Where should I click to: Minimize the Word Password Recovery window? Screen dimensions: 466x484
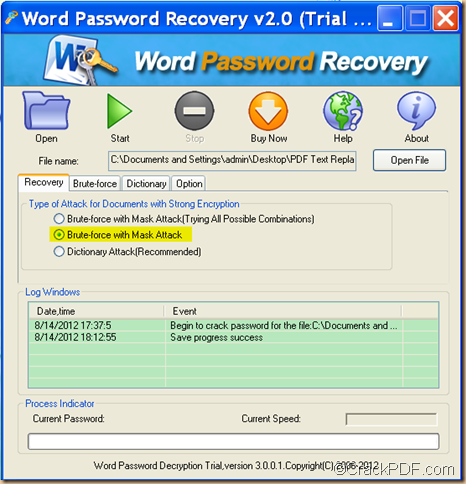click(389, 19)
